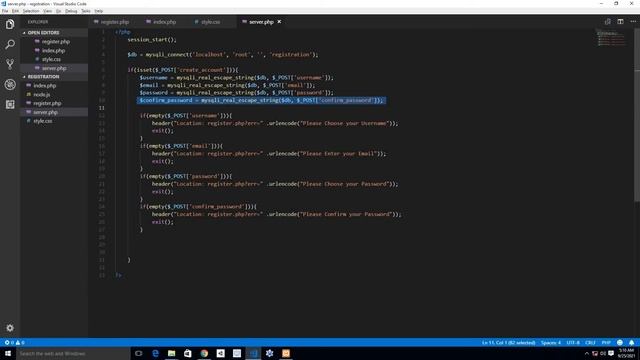
Task: Select index.php under Open Editors
Action: tap(54, 51)
